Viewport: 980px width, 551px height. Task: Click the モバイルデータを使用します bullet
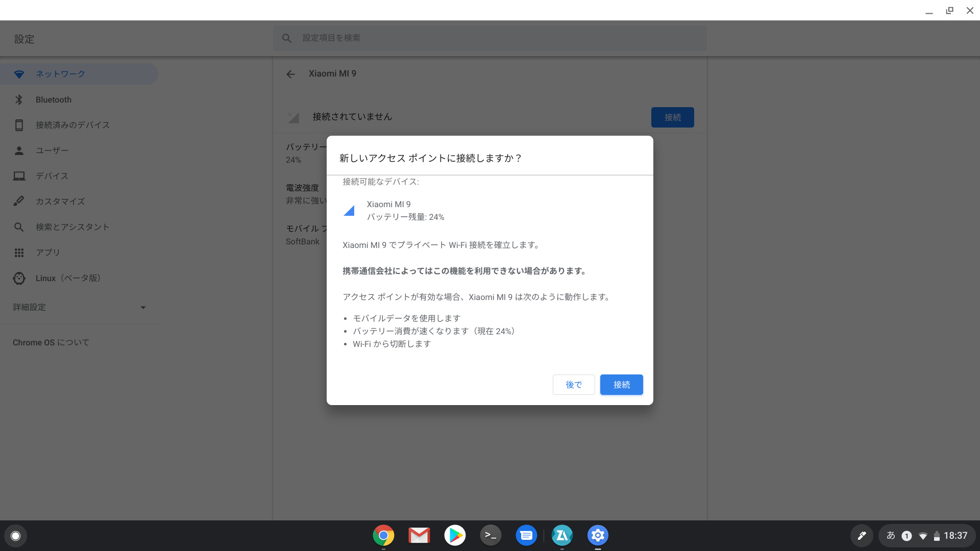click(x=406, y=318)
